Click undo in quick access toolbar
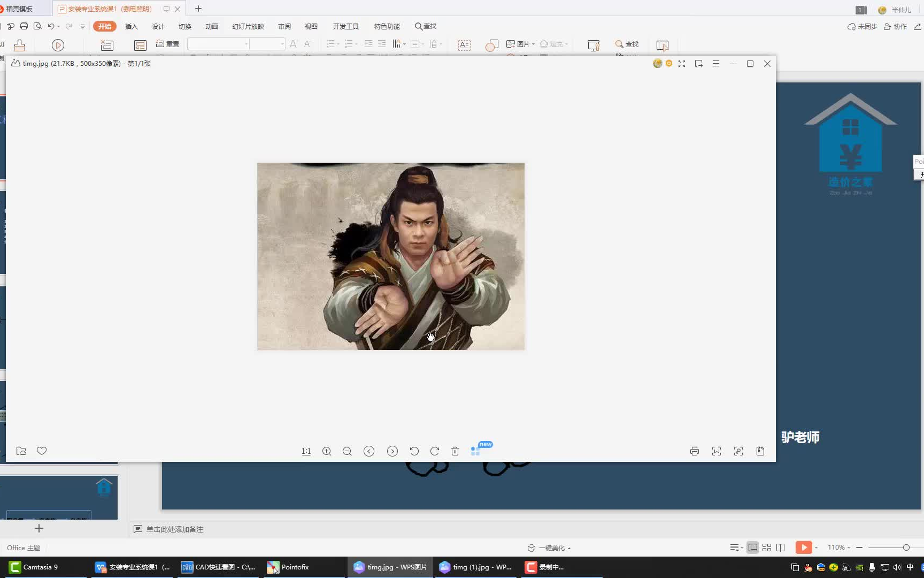Image resolution: width=924 pixels, height=578 pixels. [x=51, y=26]
